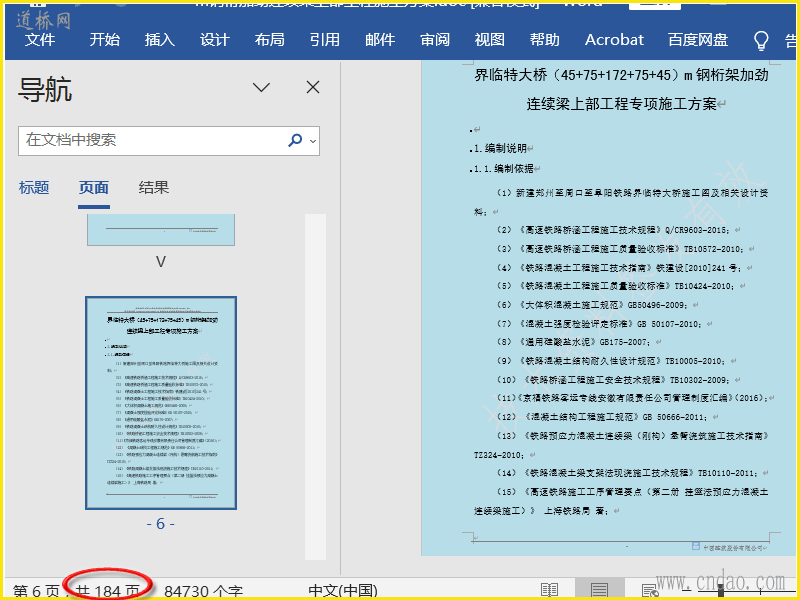Open navigation pane task options chevron
The image size is (800, 600).
pos(262,88)
